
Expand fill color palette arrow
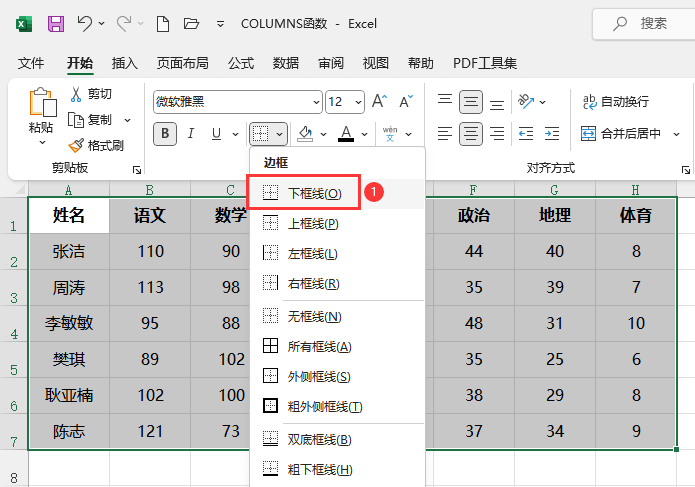coord(324,134)
